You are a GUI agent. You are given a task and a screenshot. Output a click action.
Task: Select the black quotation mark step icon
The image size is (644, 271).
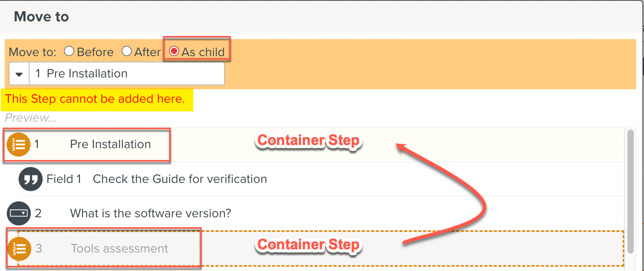[x=30, y=179]
